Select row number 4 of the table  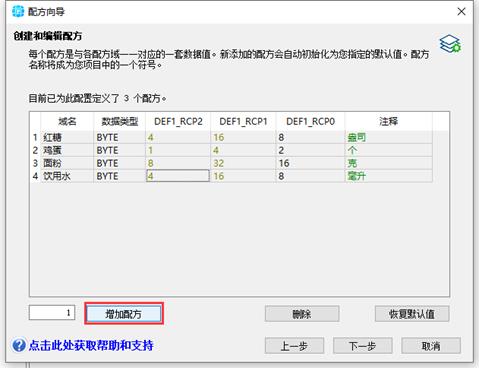tap(35, 176)
